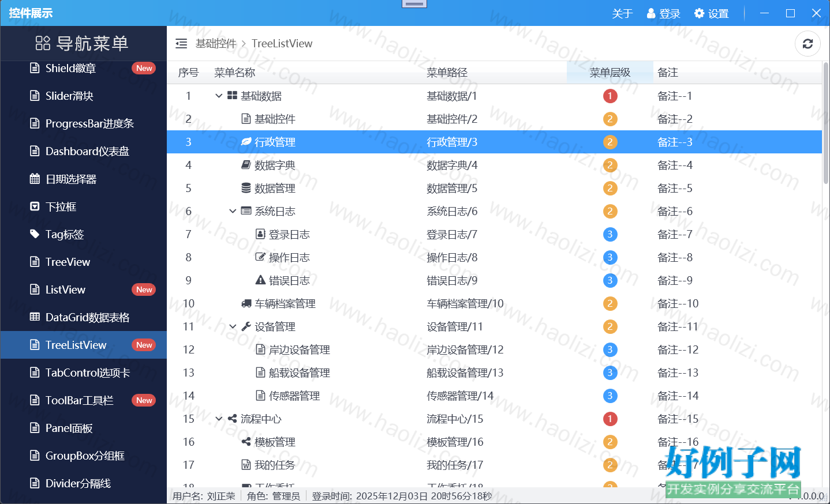Open the ToolBar工具栏 menu item
The image size is (830, 504).
[x=84, y=400]
